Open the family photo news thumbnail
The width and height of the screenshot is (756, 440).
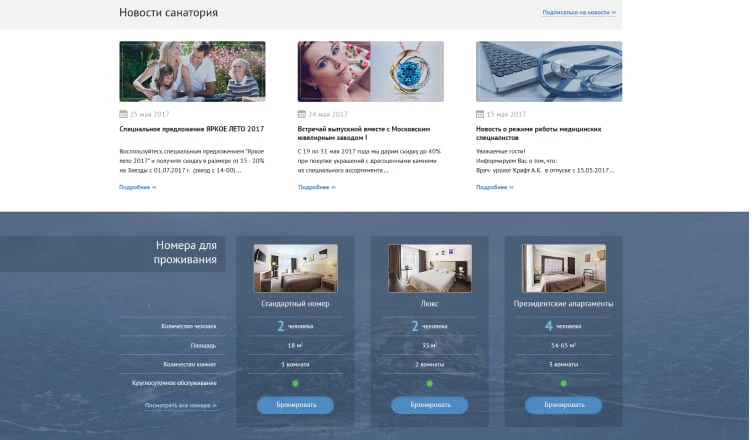coord(192,71)
